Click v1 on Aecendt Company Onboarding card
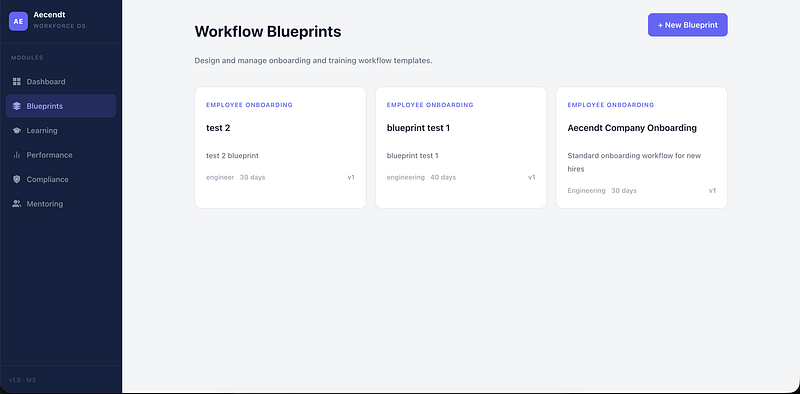800x394 pixels. point(712,191)
